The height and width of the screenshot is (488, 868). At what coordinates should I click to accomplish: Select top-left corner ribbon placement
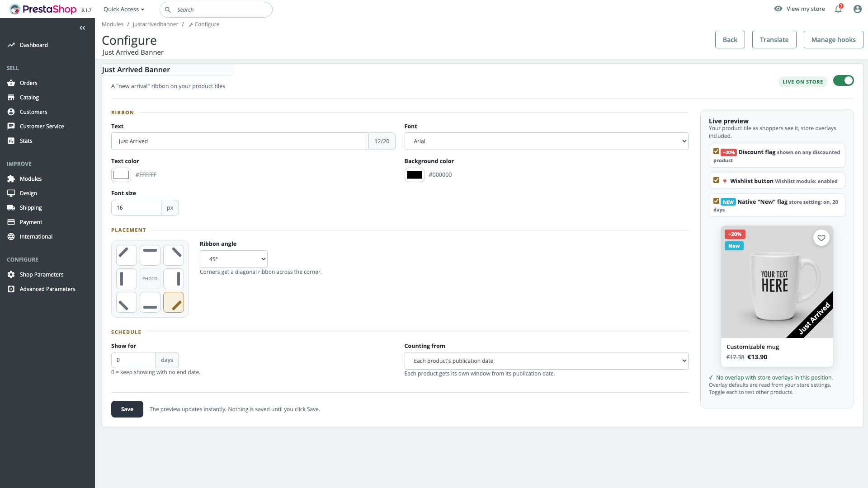coord(127,255)
